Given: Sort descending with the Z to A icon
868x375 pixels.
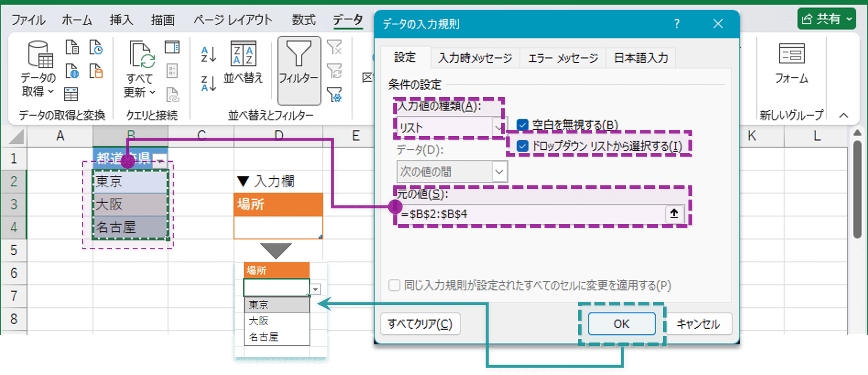Looking at the screenshot, I should pyautogui.click(x=208, y=83).
